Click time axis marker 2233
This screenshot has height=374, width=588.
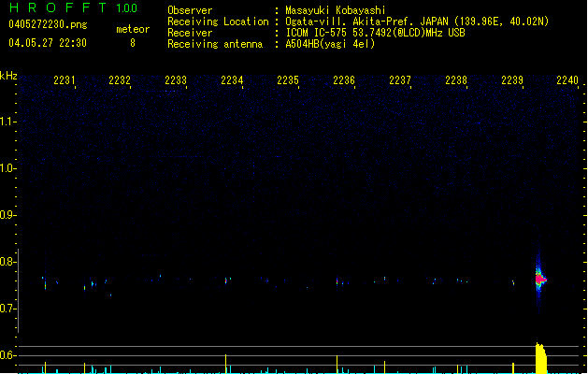point(176,80)
